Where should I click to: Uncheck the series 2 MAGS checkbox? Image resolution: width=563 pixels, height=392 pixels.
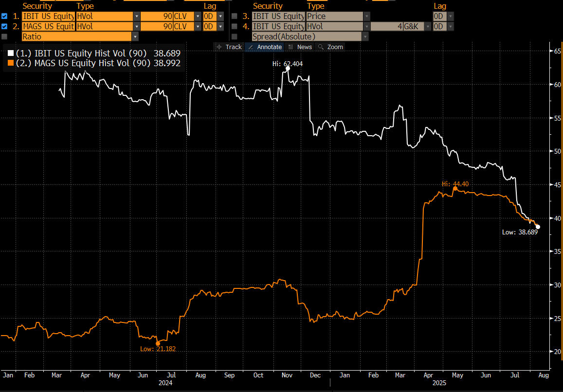pyautogui.click(x=4, y=26)
